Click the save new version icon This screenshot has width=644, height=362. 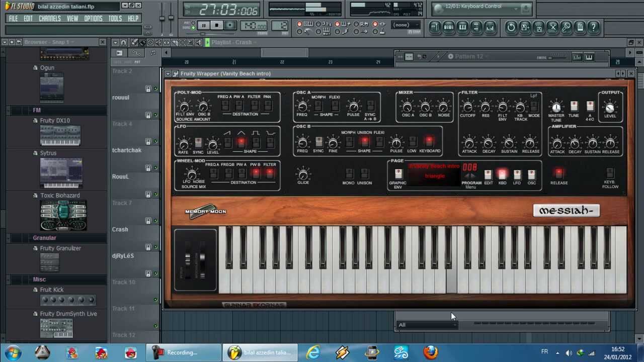point(525,27)
